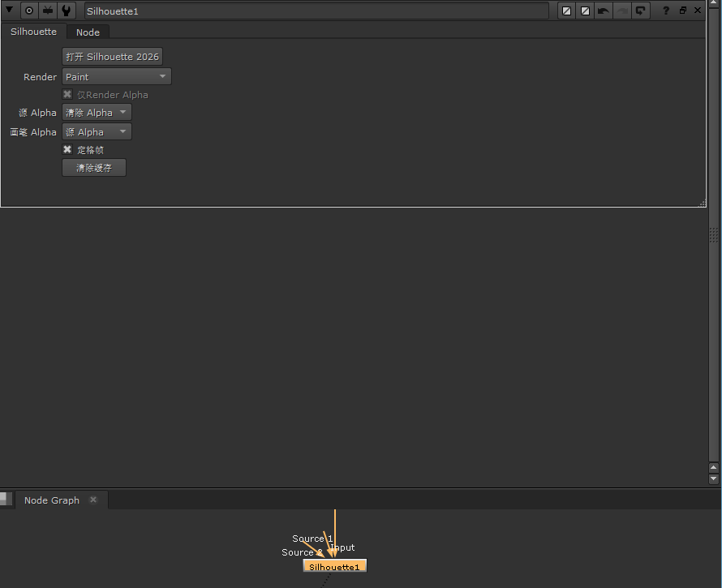Click the vertical pane splitter handle
This screenshot has height=588, width=722.
(x=713, y=235)
